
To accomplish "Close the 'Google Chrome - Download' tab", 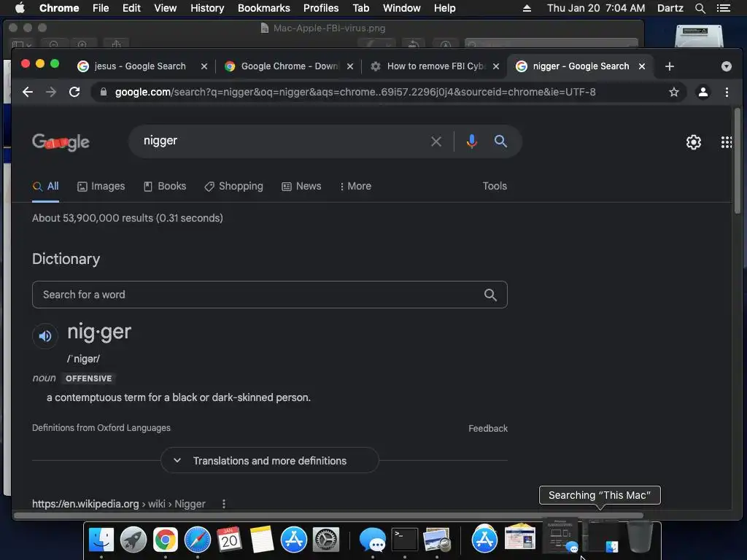I will (350, 66).
